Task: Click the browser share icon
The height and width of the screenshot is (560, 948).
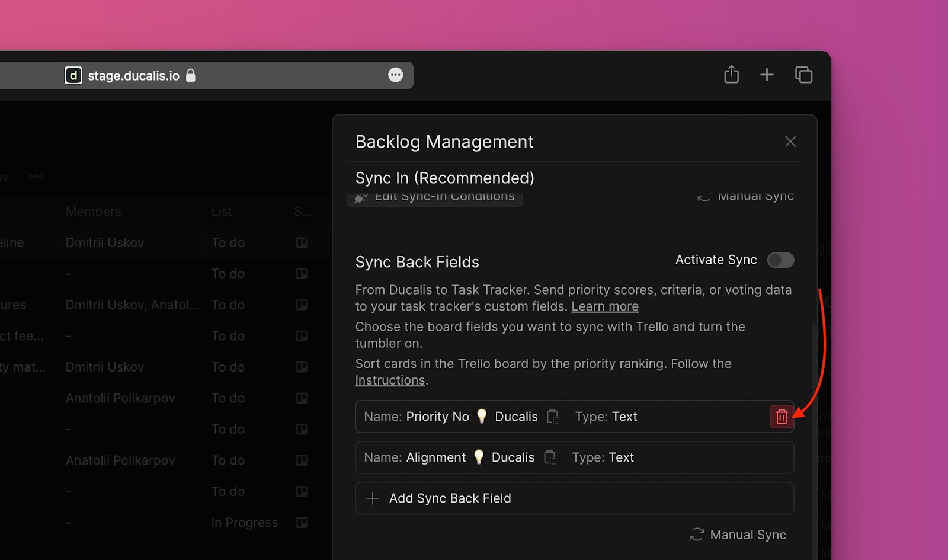Action: pyautogui.click(x=731, y=75)
